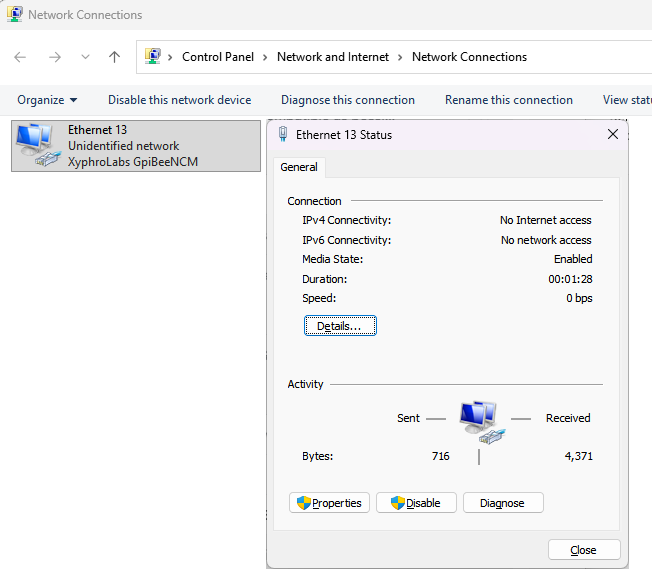Click Rename this connection
The height and width of the screenshot is (579, 652).
(509, 100)
